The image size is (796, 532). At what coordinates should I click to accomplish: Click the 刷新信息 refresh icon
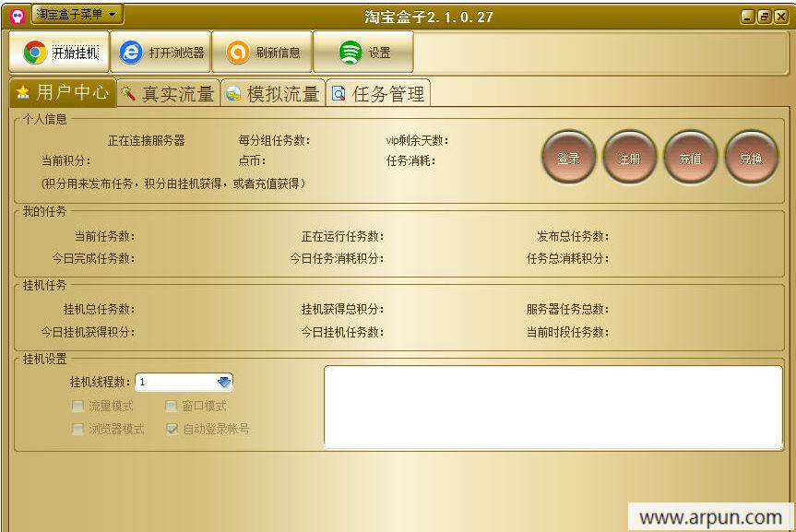pos(266,52)
